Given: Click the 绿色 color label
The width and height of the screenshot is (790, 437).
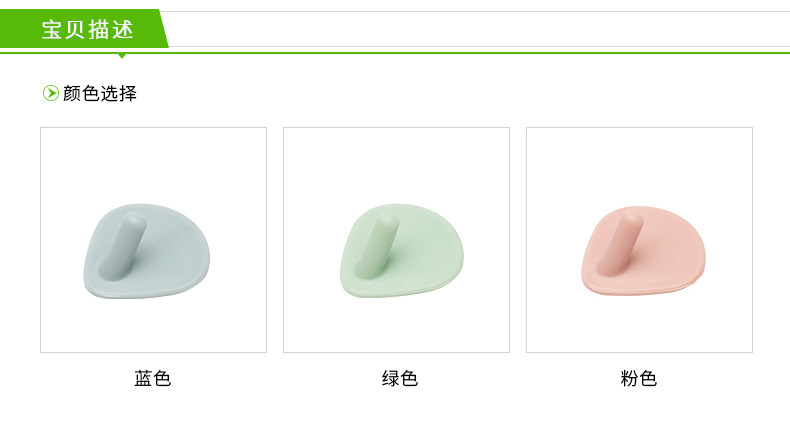Looking at the screenshot, I should (400, 378).
